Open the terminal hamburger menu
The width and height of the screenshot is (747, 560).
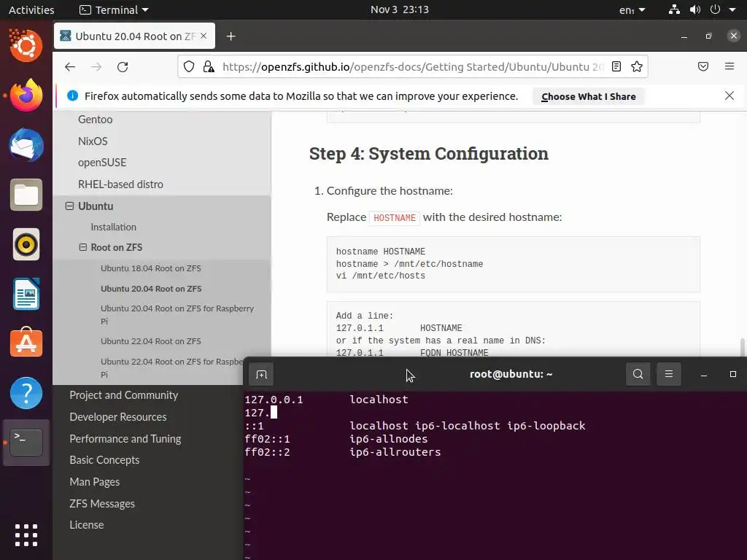click(x=669, y=374)
